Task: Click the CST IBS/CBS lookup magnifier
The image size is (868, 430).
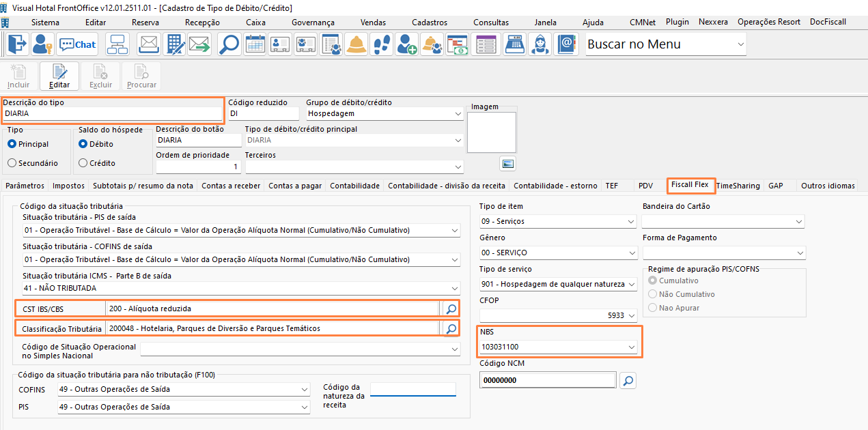Action: coord(451,309)
